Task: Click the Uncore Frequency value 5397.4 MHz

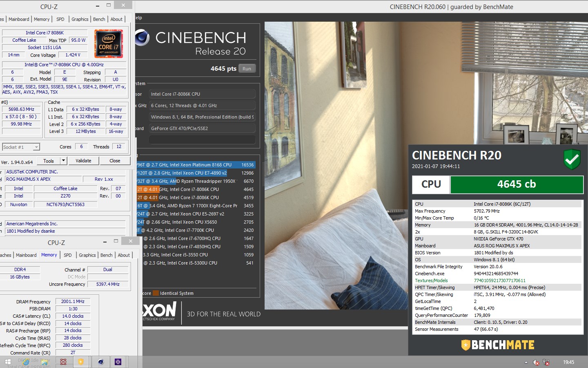Action: 108,284
